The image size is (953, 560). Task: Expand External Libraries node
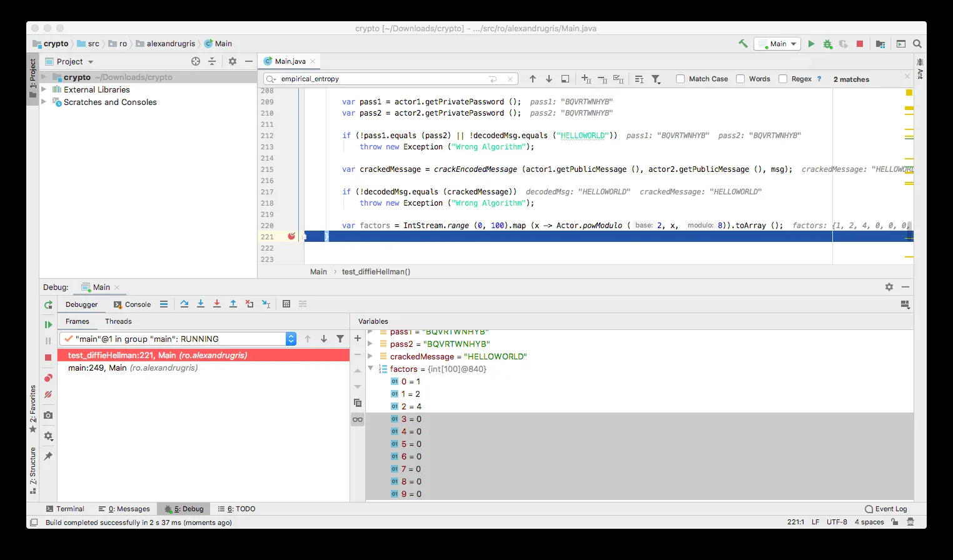click(x=44, y=89)
